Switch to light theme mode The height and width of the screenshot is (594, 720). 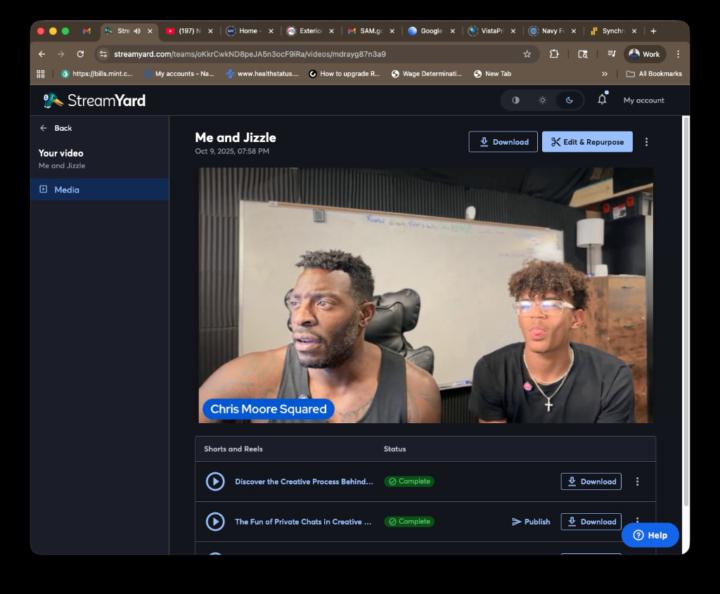[x=542, y=100]
